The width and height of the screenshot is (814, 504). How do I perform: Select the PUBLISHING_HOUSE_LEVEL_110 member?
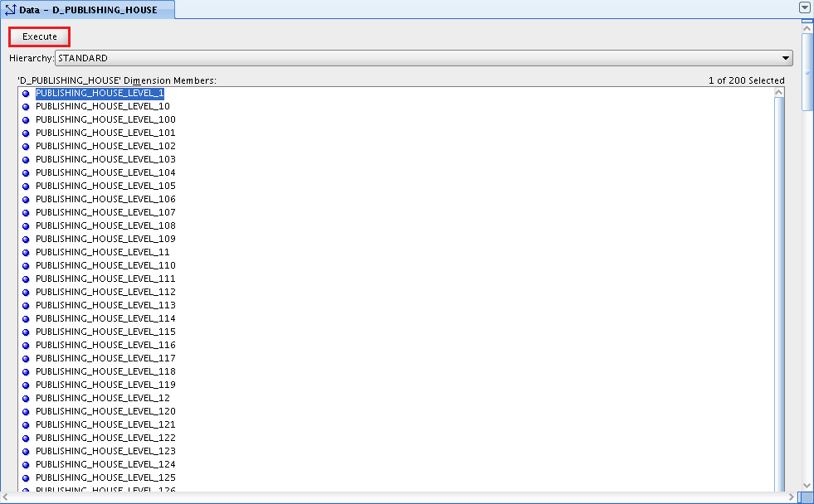[x=105, y=265]
